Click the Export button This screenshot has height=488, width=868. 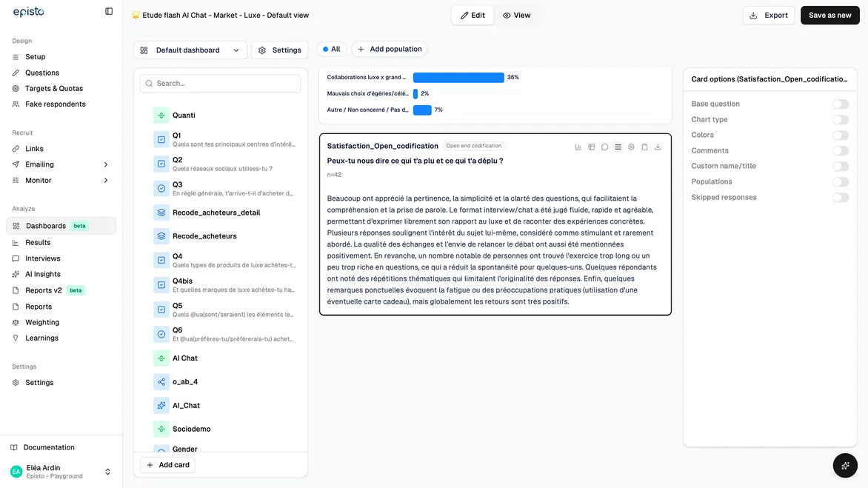(768, 16)
